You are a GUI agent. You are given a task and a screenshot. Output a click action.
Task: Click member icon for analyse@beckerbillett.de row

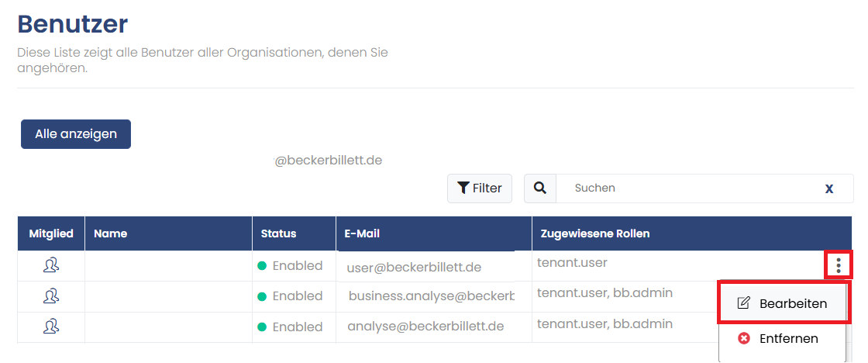click(51, 326)
